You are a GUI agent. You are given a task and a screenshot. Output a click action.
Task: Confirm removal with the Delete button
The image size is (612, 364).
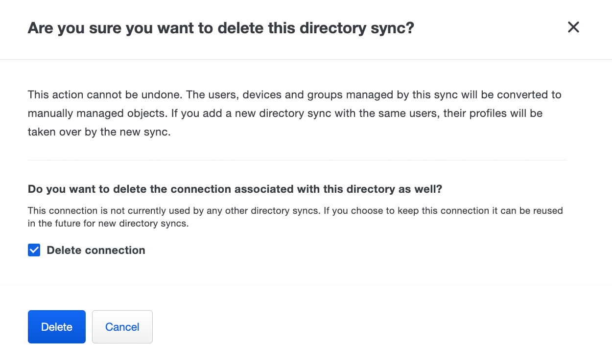click(x=56, y=326)
